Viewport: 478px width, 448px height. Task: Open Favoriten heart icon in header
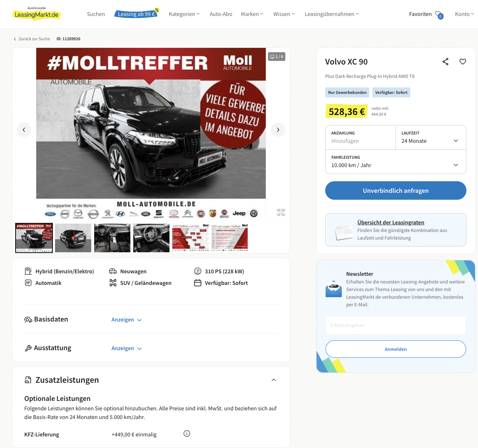pos(439,14)
